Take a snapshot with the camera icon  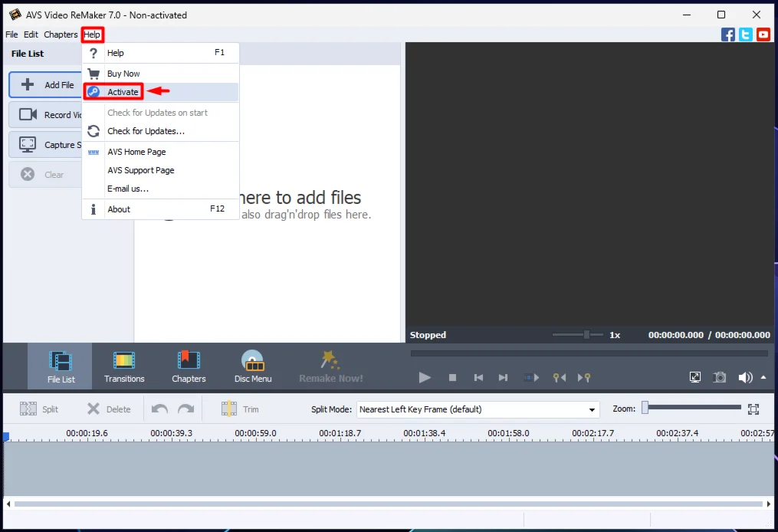click(x=720, y=377)
